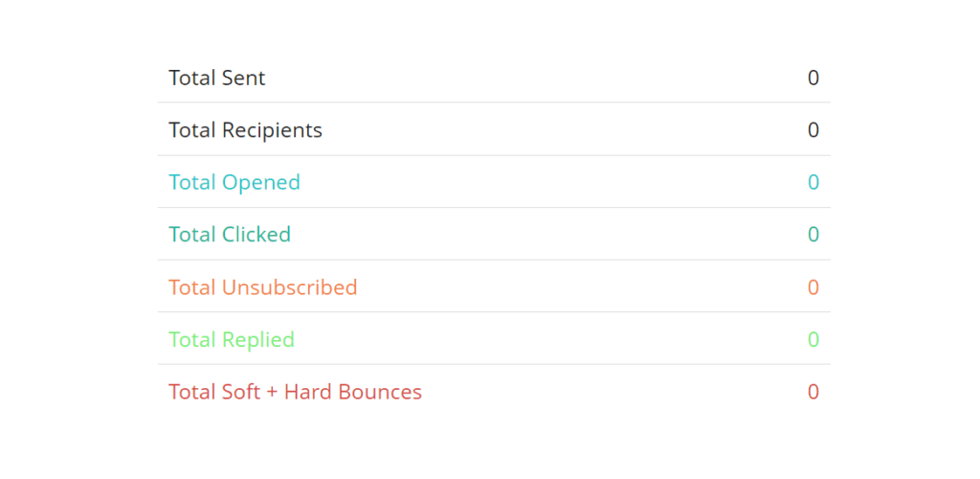
Task: Open the Total Soft + Hard Bounces link
Action: pos(295,392)
